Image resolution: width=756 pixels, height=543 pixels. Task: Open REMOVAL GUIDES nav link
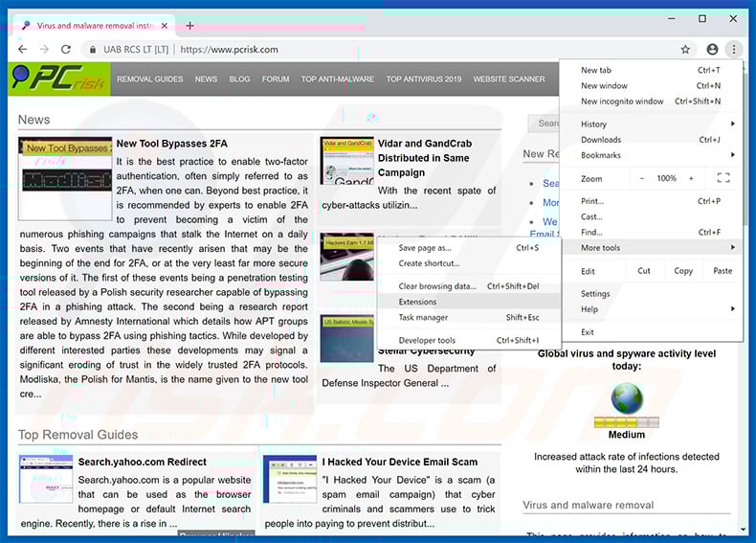[150, 79]
